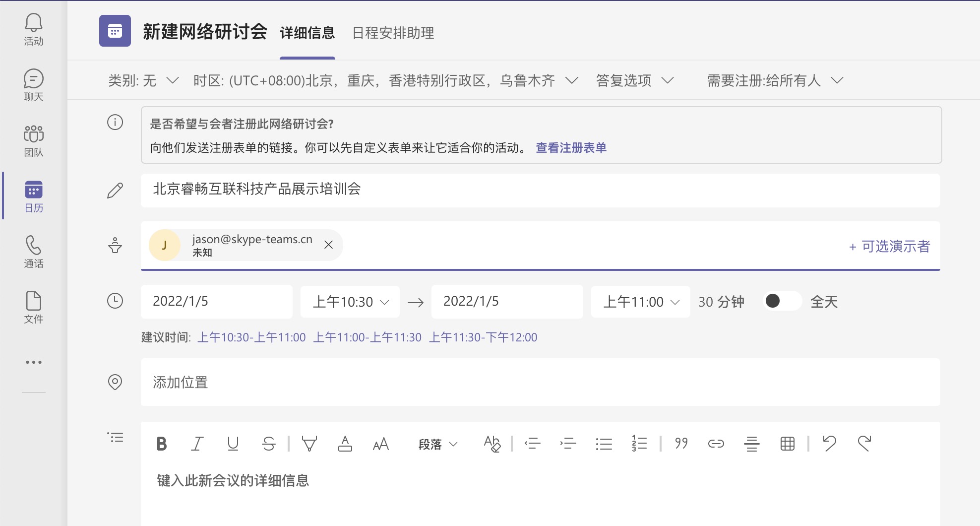980x526 pixels.
Task: Click the purple calendar icon beside 新建网络研讨会
Action: (115, 31)
